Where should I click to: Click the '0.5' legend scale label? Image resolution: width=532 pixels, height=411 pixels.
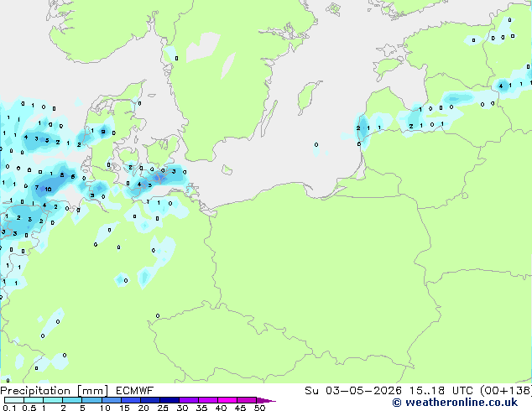(x=29, y=408)
